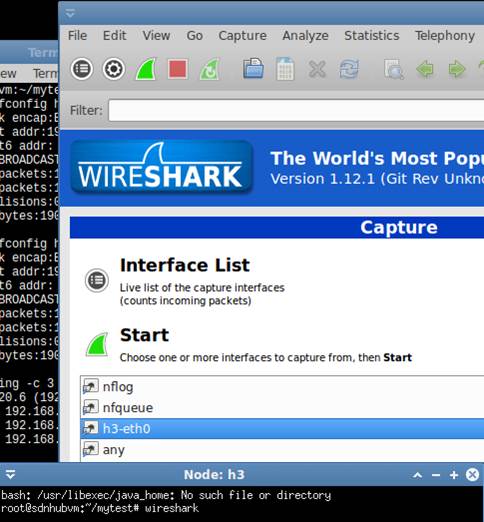Screen dimensions: 484x522
Task: Click into the display Filter field
Action: (x=296, y=110)
